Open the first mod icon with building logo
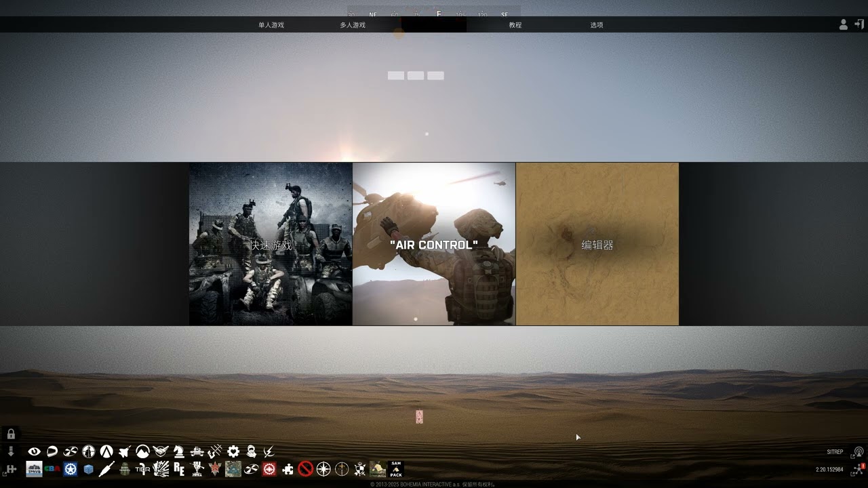This screenshot has width=868, height=488. coord(34,469)
